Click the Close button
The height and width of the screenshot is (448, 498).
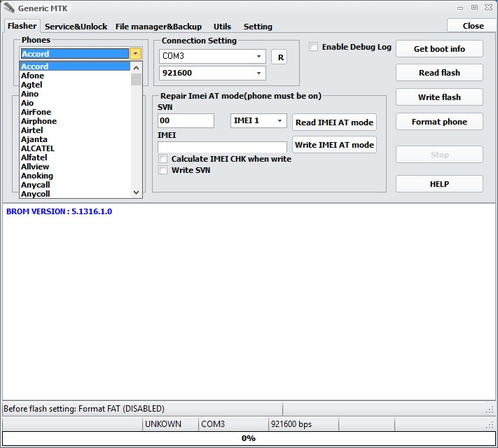[x=473, y=26]
